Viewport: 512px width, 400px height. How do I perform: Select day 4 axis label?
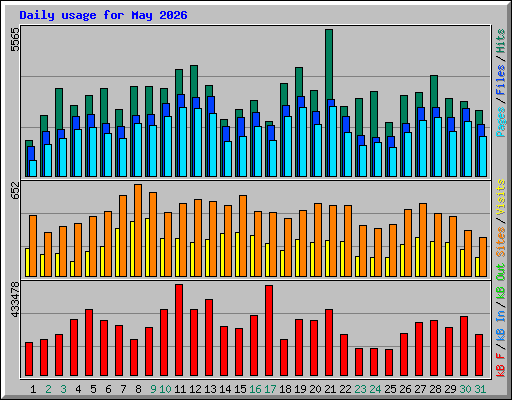pyautogui.click(x=78, y=389)
